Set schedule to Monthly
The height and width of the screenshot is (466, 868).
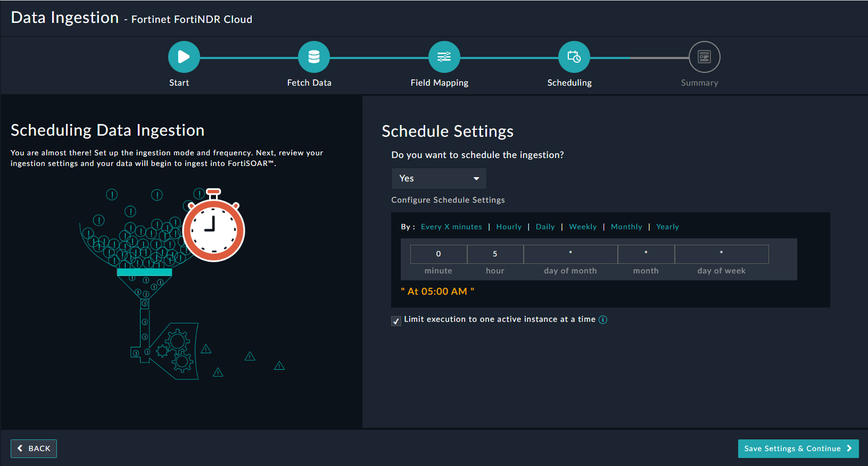point(626,227)
